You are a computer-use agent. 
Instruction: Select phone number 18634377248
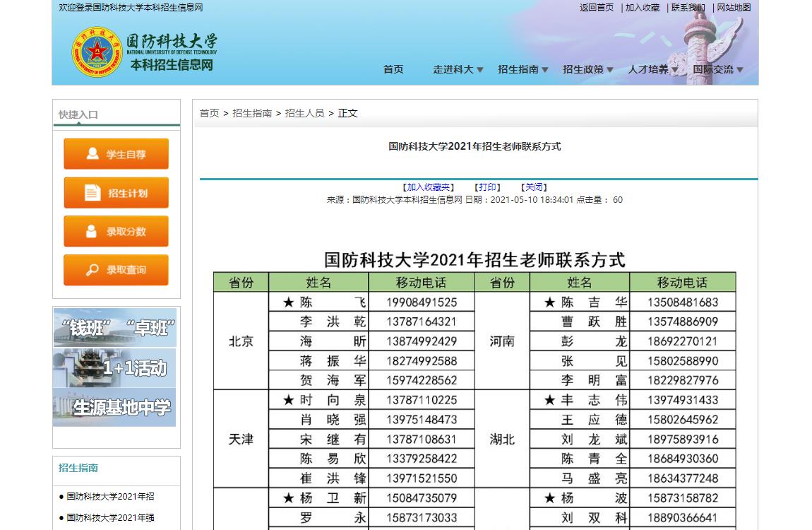tap(683, 478)
